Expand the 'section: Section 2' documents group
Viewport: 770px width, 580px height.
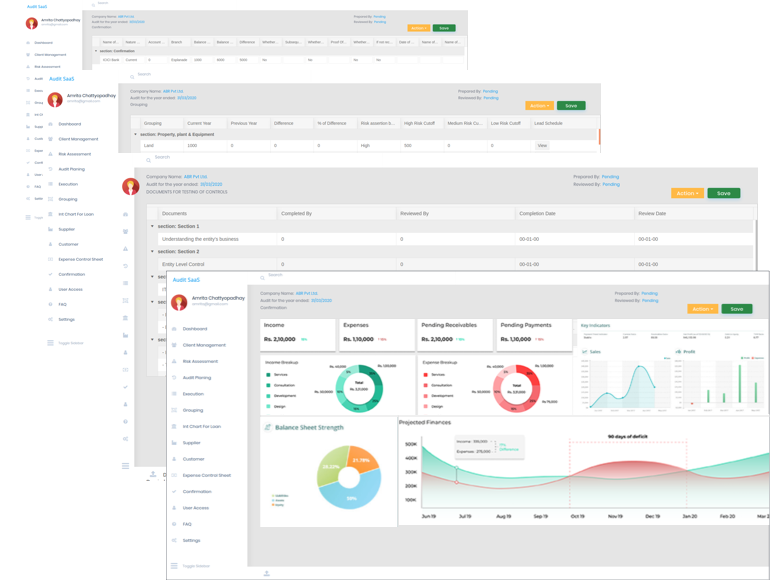point(153,252)
